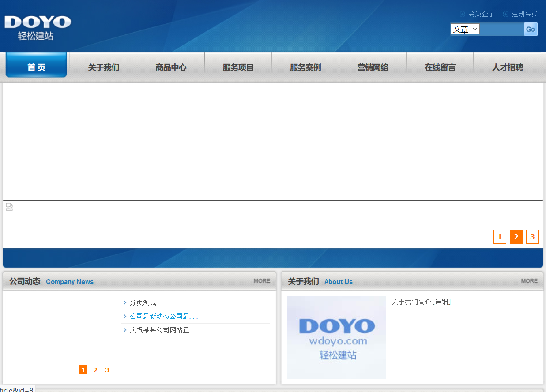The width and height of the screenshot is (546, 392).
Task: Open the 商品中心 navigation item
Action: (x=170, y=67)
